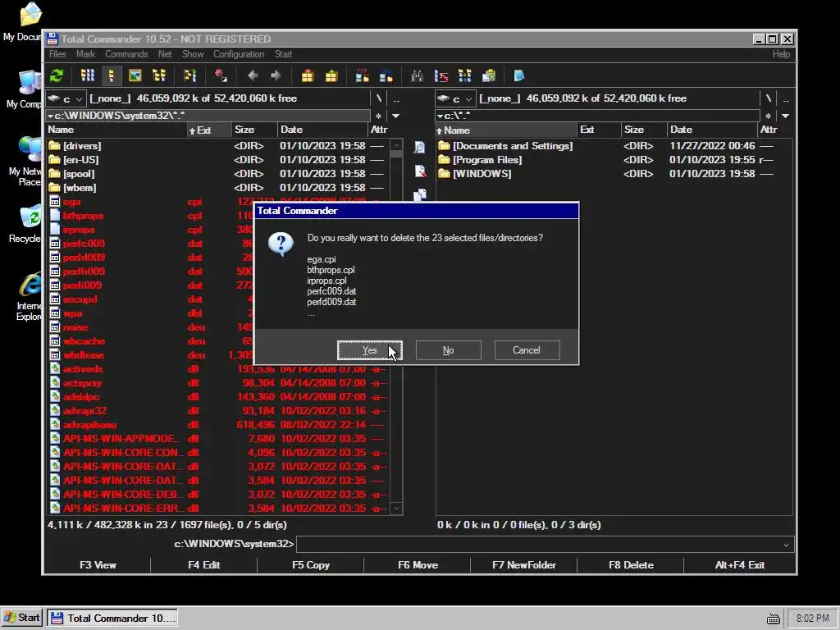Click the Pack files box icon
This screenshot has width=840, height=630.
pos(308,75)
